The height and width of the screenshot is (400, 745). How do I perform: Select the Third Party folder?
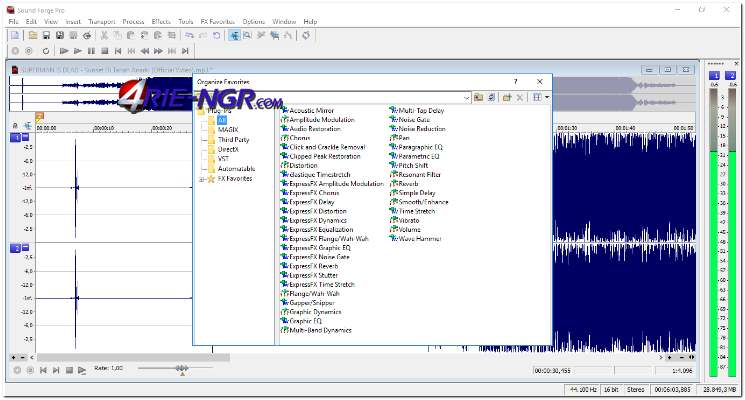(233, 140)
